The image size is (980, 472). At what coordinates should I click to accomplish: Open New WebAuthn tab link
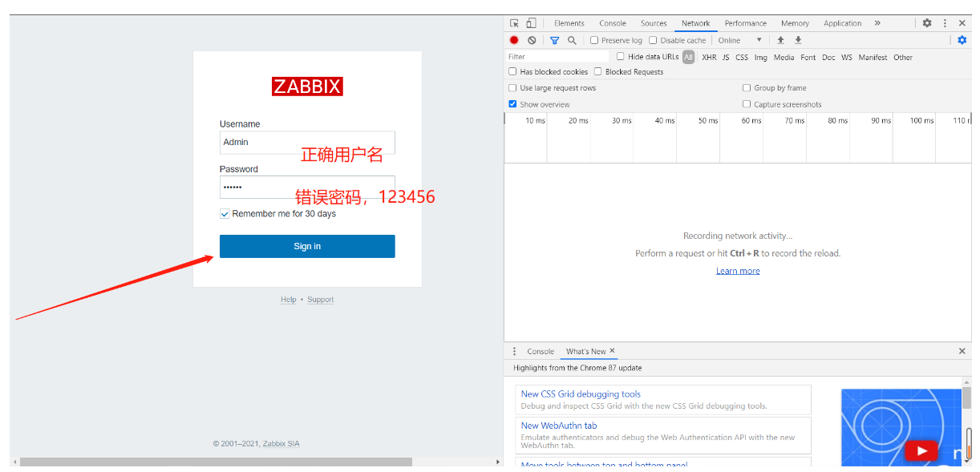(x=559, y=426)
